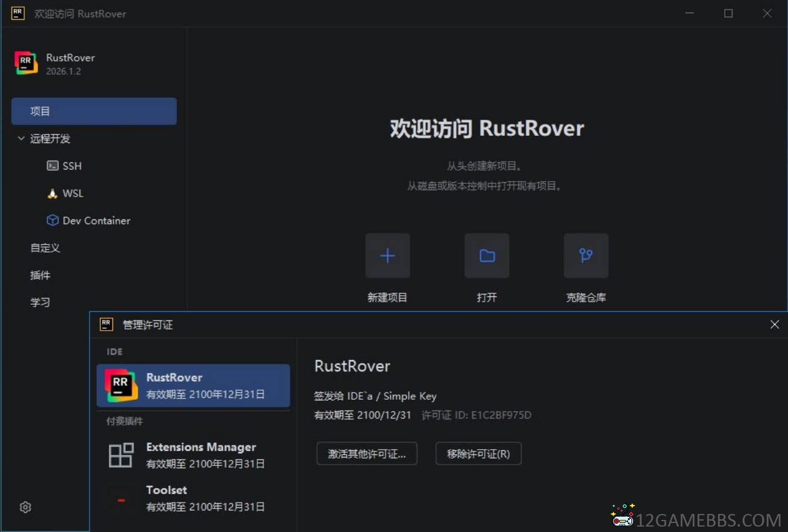Select Extensions Manager license row
The image size is (788, 532).
click(x=193, y=455)
